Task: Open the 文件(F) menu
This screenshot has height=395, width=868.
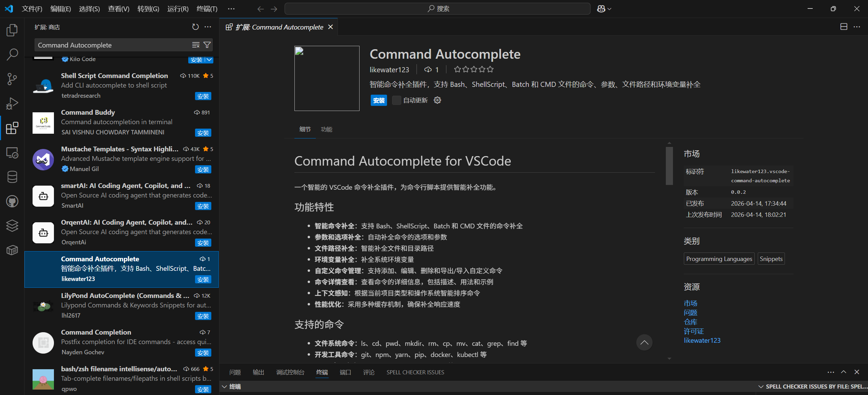Action: coord(32,9)
